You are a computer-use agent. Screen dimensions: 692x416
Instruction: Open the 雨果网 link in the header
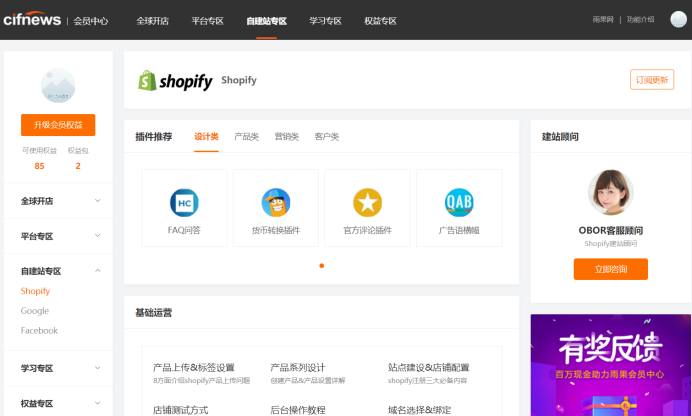click(x=603, y=19)
